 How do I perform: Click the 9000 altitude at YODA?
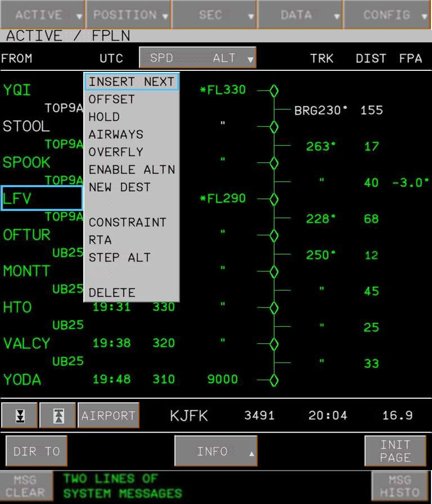coord(222,379)
